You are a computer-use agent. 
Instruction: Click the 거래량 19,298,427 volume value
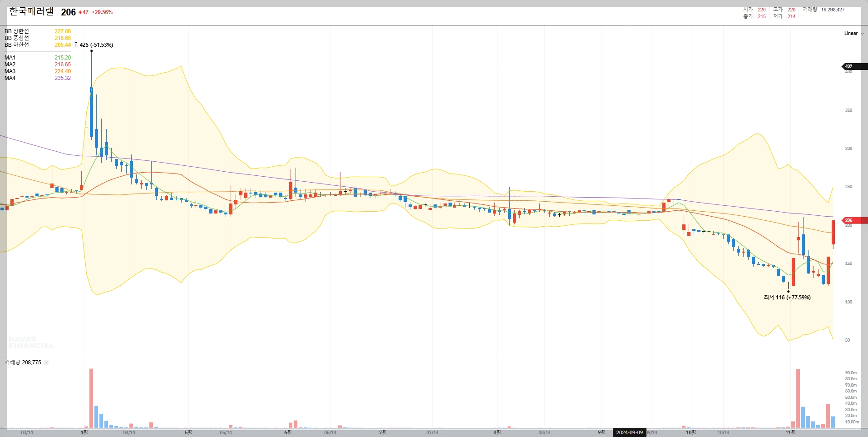pyautogui.click(x=824, y=10)
